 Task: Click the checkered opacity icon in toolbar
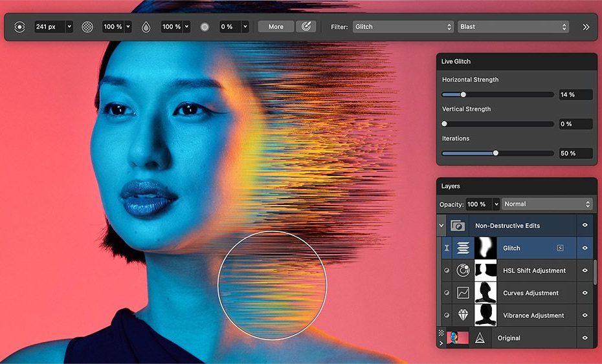87,27
